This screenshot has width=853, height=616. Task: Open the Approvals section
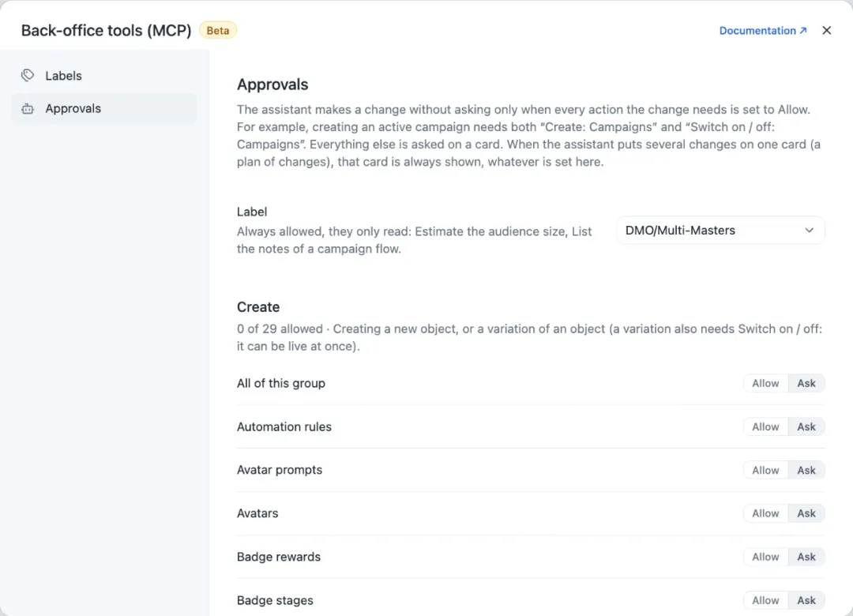point(104,108)
